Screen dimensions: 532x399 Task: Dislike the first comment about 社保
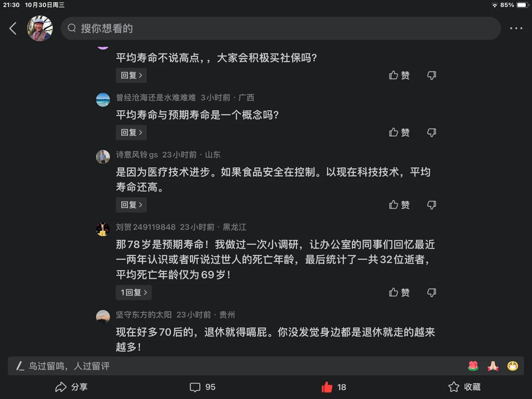pyautogui.click(x=432, y=75)
